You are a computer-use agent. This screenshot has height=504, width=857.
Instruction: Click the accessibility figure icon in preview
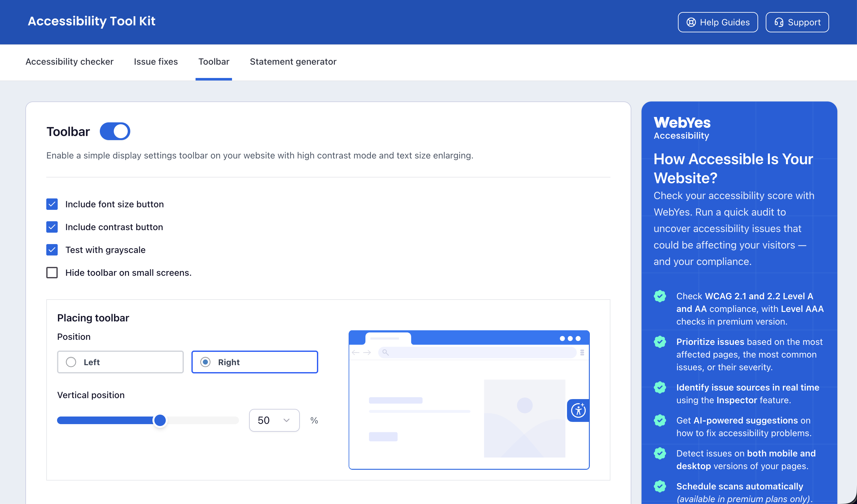tap(578, 410)
